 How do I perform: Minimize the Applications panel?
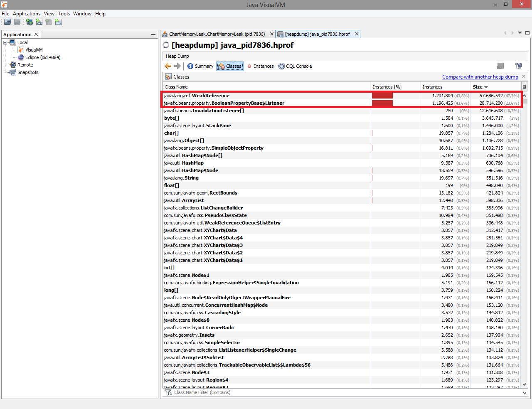click(x=153, y=34)
